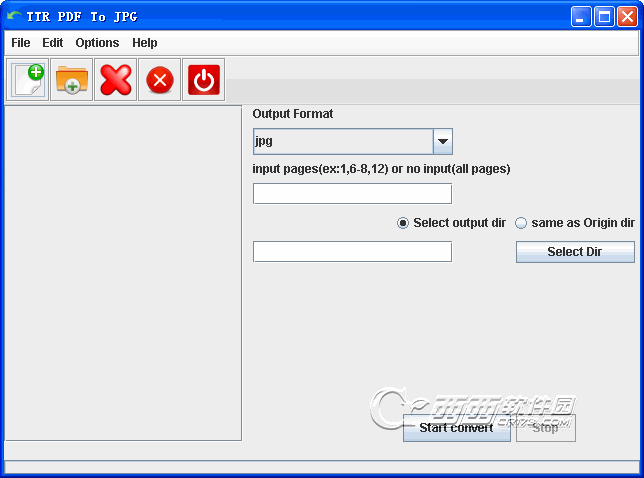644x478 pixels.
Task: Expand the Output Format dropdown arrow
Action: [443, 141]
